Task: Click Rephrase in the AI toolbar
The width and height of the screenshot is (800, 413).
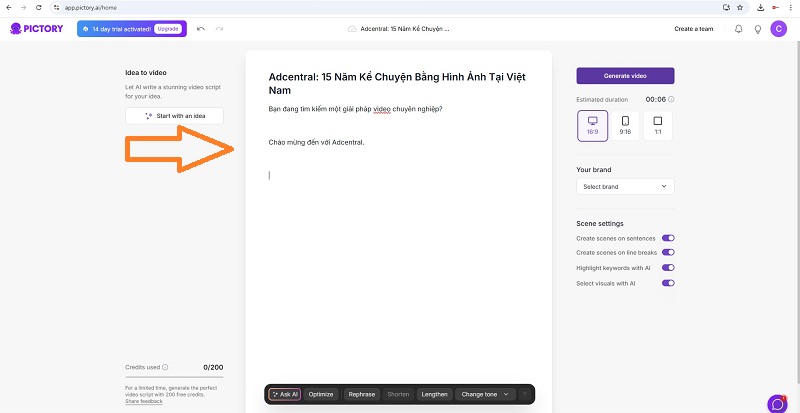Action: [x=362, y=395]
